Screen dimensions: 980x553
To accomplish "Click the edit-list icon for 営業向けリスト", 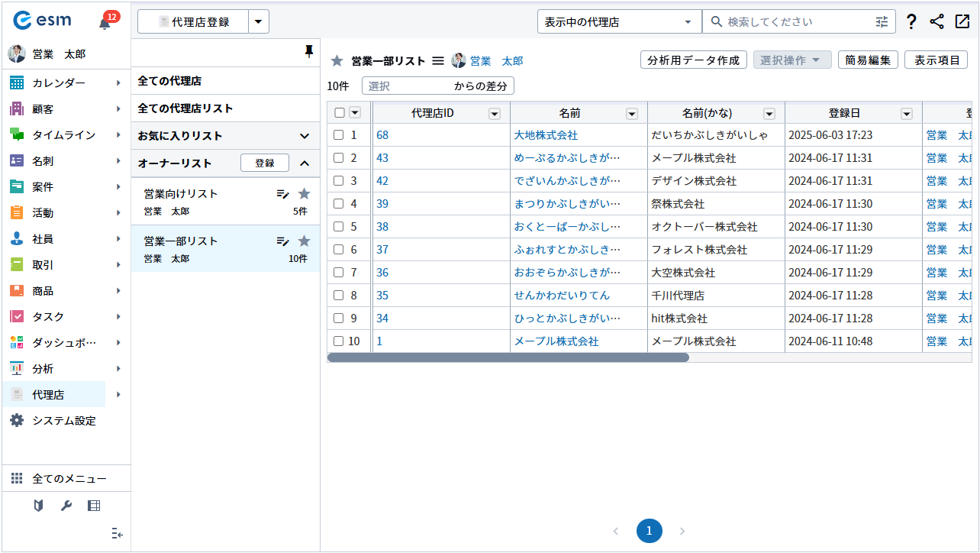I will pos(283,194).
